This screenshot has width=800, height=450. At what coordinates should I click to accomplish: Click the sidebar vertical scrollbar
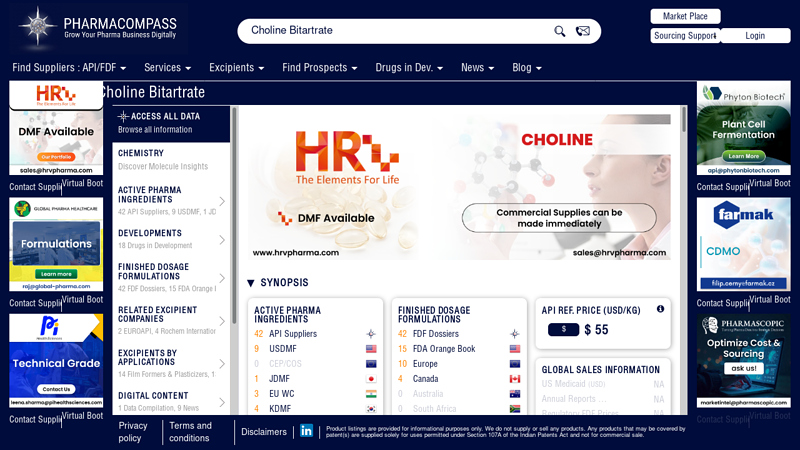tap(234, 215)
